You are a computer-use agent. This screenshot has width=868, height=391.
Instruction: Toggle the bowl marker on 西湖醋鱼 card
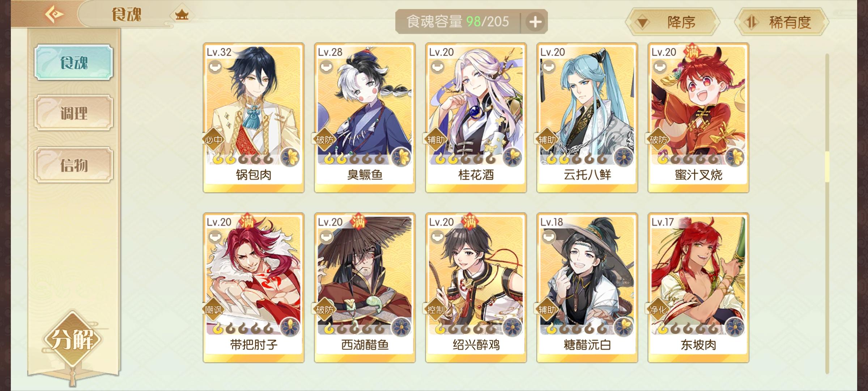click(326, 237)
